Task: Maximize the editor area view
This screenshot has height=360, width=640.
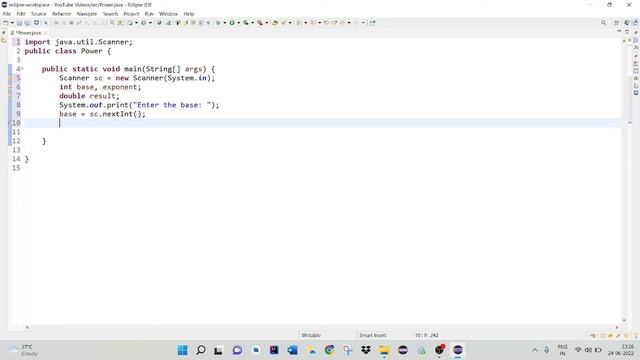Action: (x=627, y=31)
